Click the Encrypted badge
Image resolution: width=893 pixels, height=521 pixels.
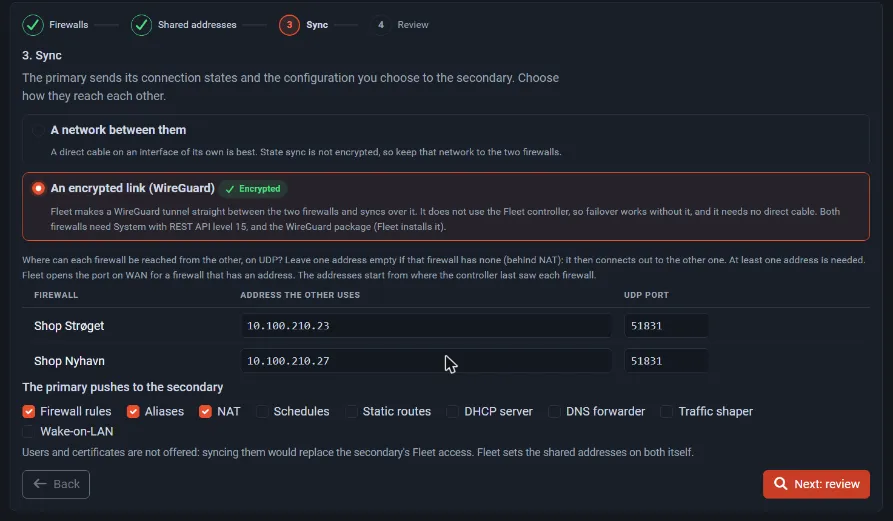point(253,188)
